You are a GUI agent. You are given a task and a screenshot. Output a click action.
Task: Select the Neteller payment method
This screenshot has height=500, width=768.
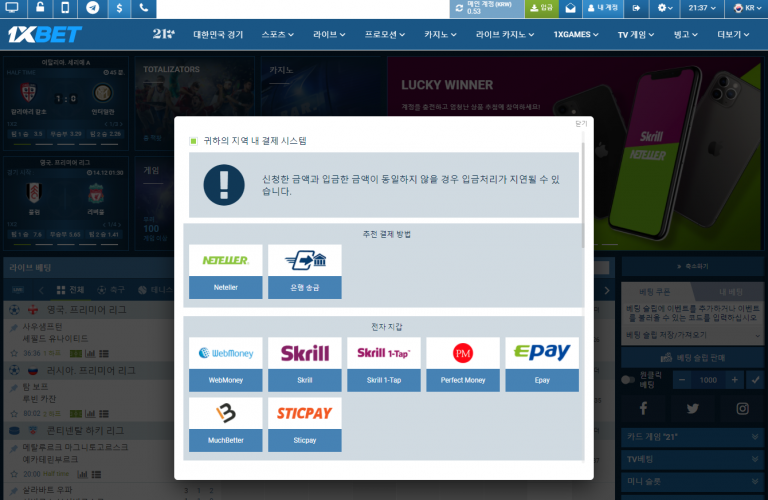tap(225, 272)
